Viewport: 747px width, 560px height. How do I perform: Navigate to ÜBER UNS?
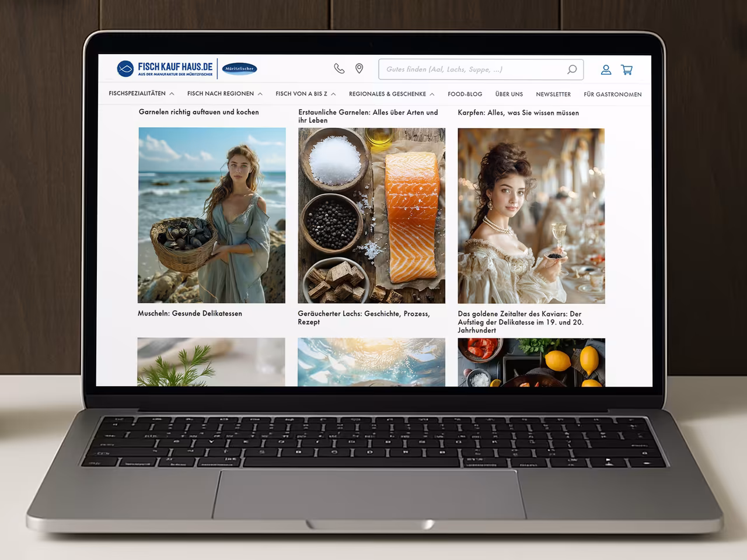pyautogui.click(x=509, y=94)
